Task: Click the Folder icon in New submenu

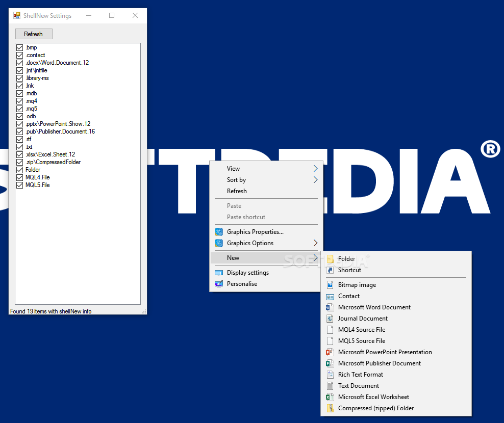Action: coord(330,259)
